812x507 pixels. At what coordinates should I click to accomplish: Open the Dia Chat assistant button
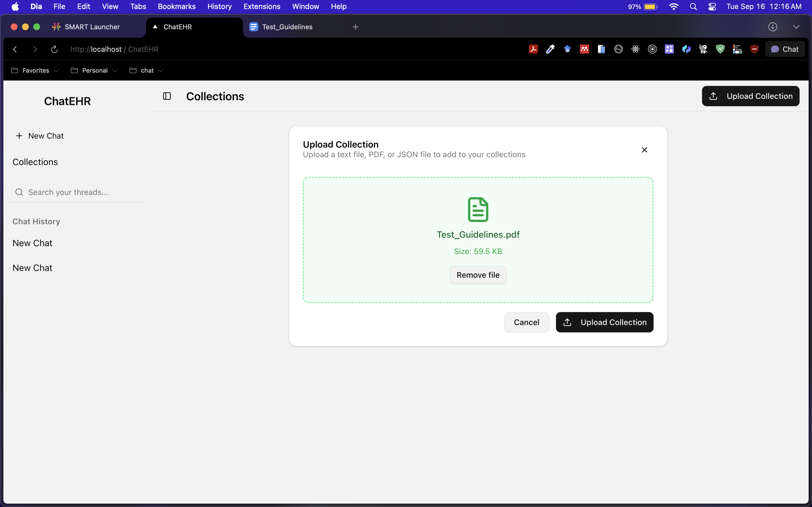[x=784, y=49]
